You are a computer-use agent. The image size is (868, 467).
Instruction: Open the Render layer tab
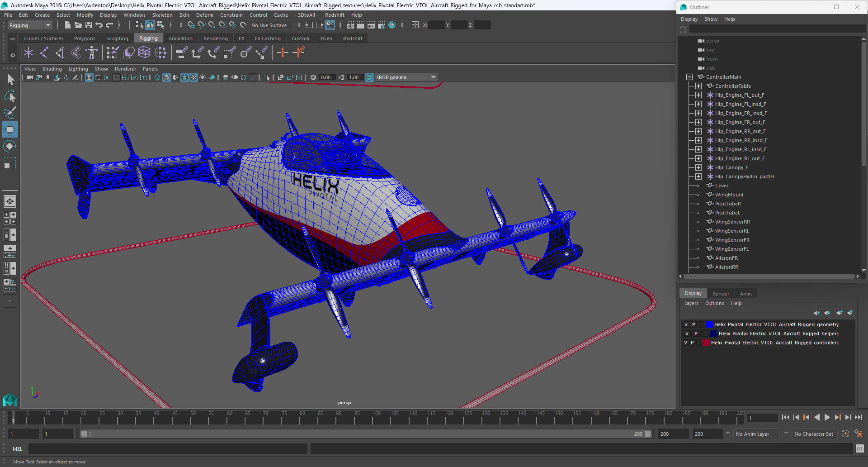point(721,294)
